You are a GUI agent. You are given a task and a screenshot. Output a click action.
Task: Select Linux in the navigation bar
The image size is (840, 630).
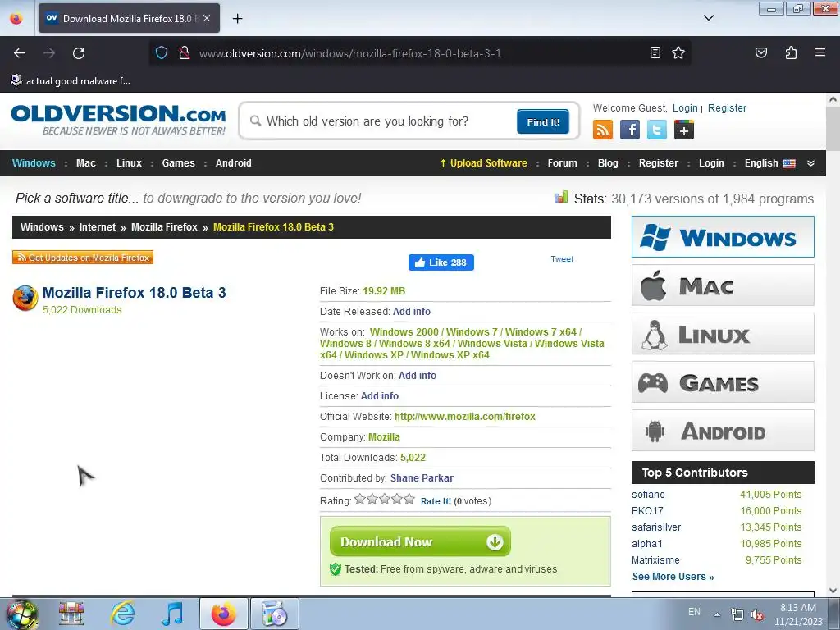pos(129,163)
